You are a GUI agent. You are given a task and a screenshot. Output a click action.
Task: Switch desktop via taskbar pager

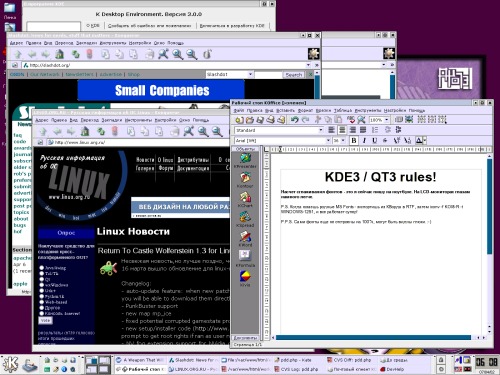(98, 365)
